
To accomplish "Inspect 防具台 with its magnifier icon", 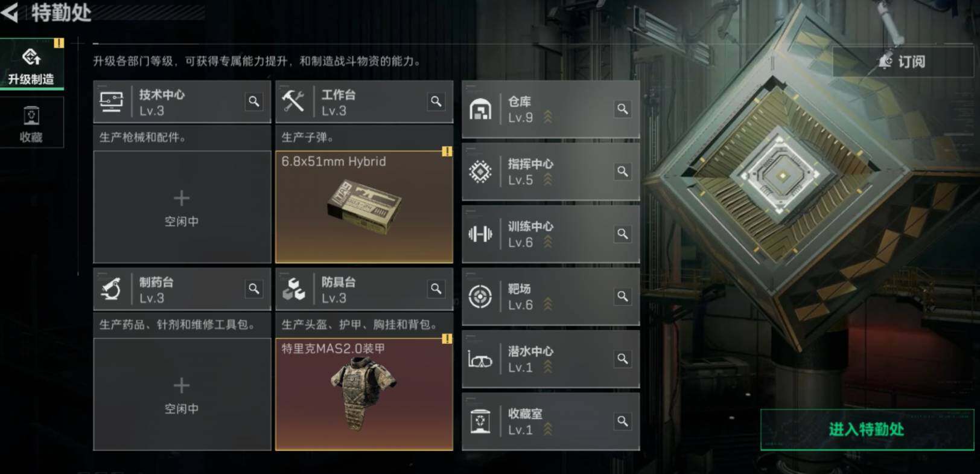I will pos(436,289).
